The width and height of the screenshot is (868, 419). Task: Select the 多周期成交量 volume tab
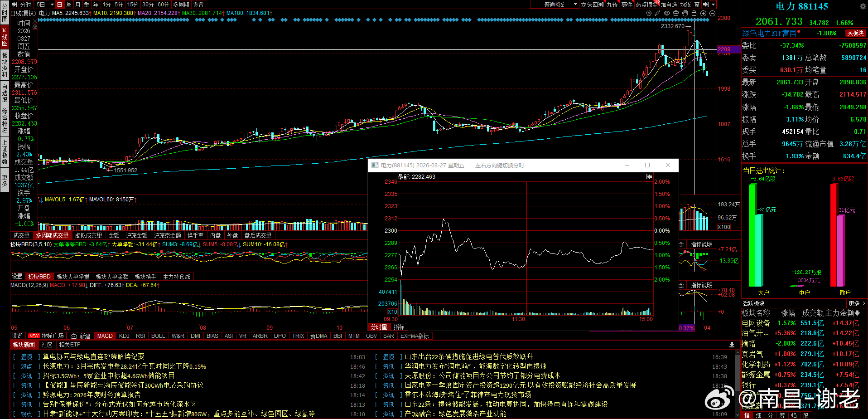point(53,235)
